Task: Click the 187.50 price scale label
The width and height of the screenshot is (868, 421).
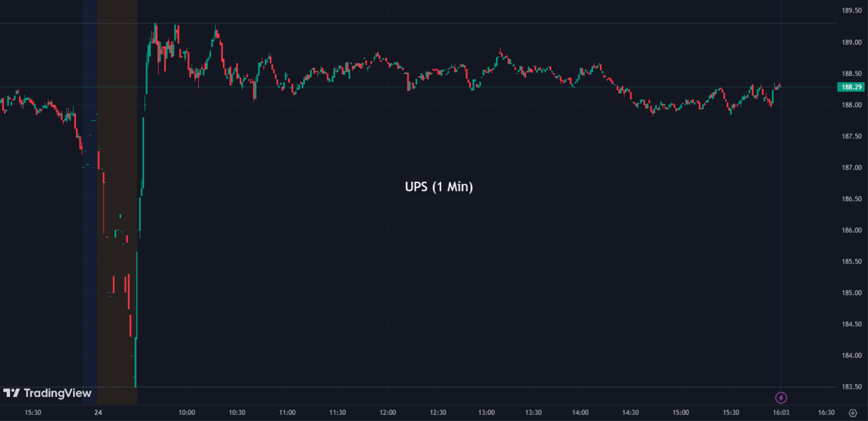Action: pos(852,136)
